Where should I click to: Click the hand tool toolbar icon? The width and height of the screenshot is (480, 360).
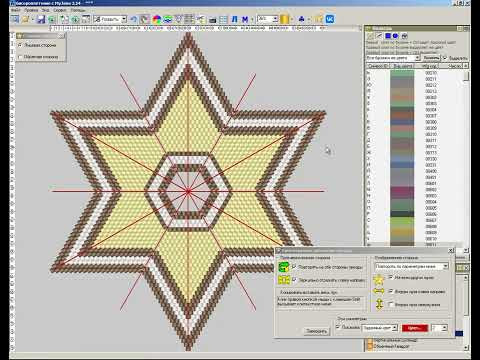click(145, 19)
